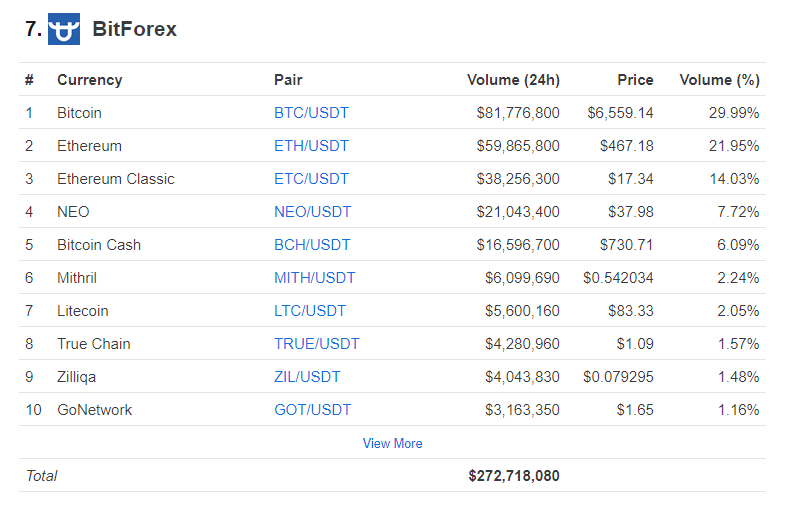The image size is (801, 523).
Task: Open the BTC/USDT pair link
Action: [311, 113]
